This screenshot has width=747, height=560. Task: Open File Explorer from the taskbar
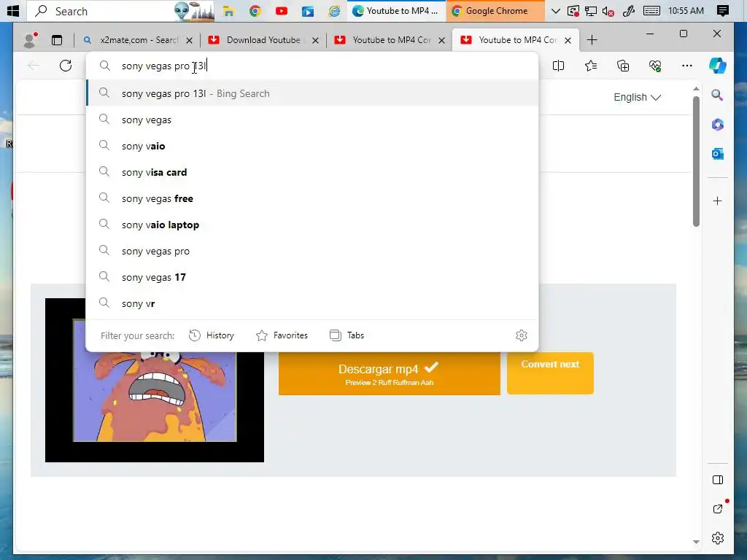(229, 11)
